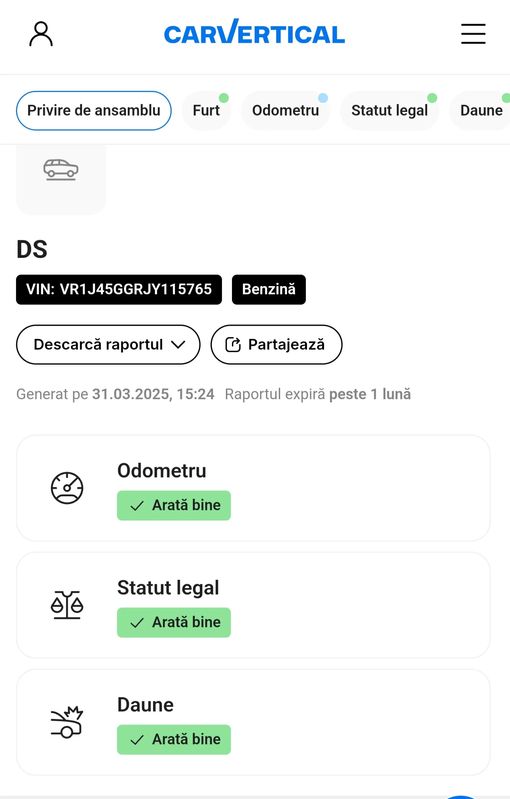Screen dimensions: 510x799
Task: Open the Statut legal tab
Action: (x=389, y=111)
